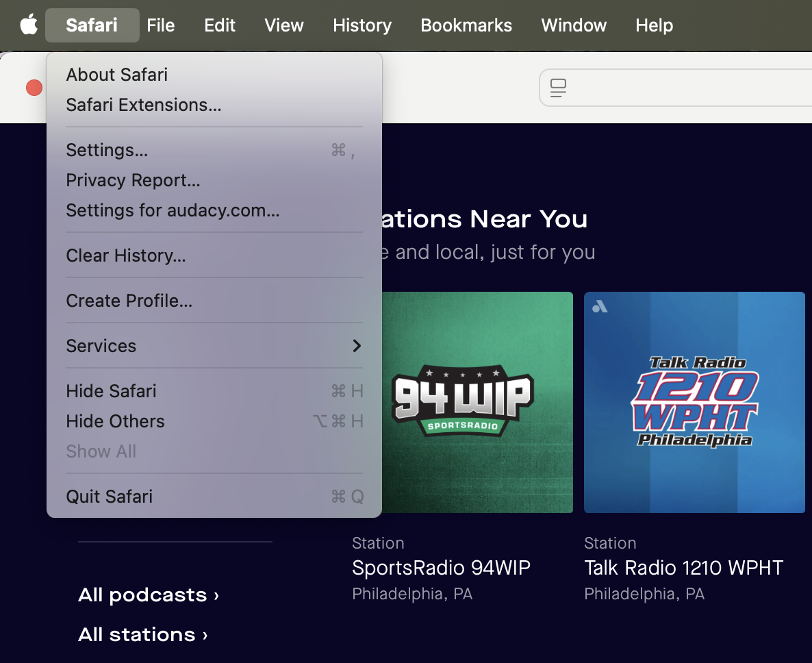Click the Audacy logo on WPHT tile
Viewport: 812px width, 663px height.
coord(600,307)
